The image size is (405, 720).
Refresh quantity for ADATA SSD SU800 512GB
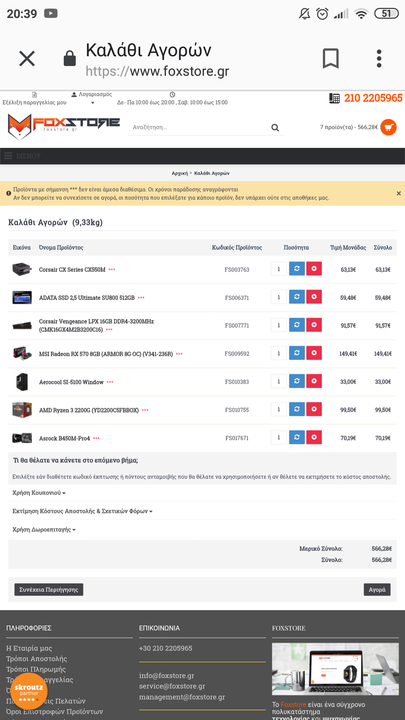pyautogui.click(x=297, y=297)
